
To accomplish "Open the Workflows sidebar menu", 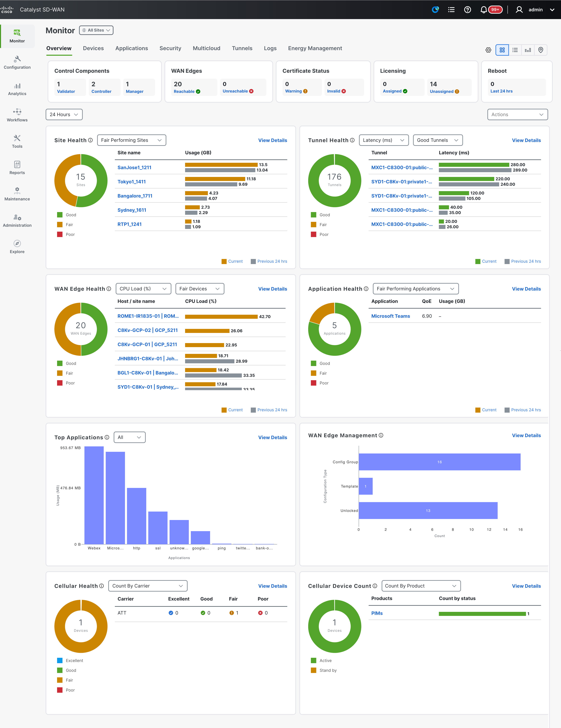I will click(x=17, y=115).
